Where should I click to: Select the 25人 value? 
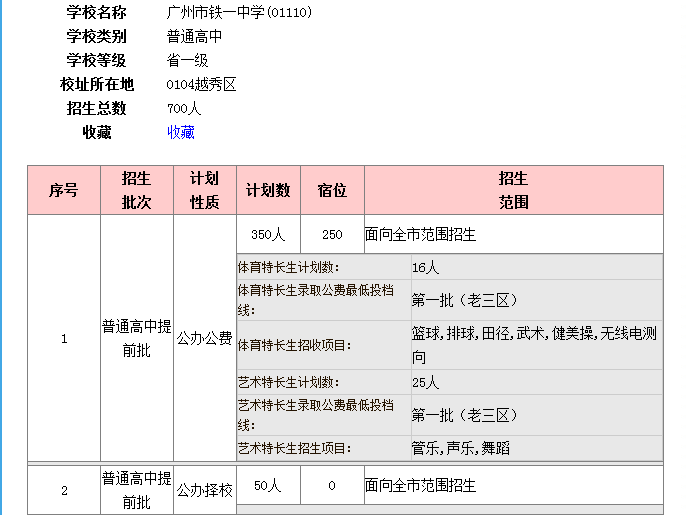click(x=425, y=382)
